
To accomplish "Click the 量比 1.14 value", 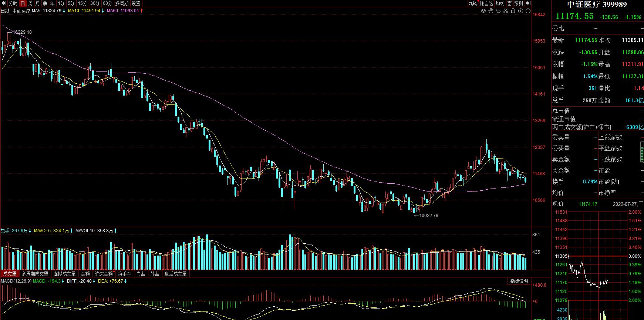I will (638, 88).
